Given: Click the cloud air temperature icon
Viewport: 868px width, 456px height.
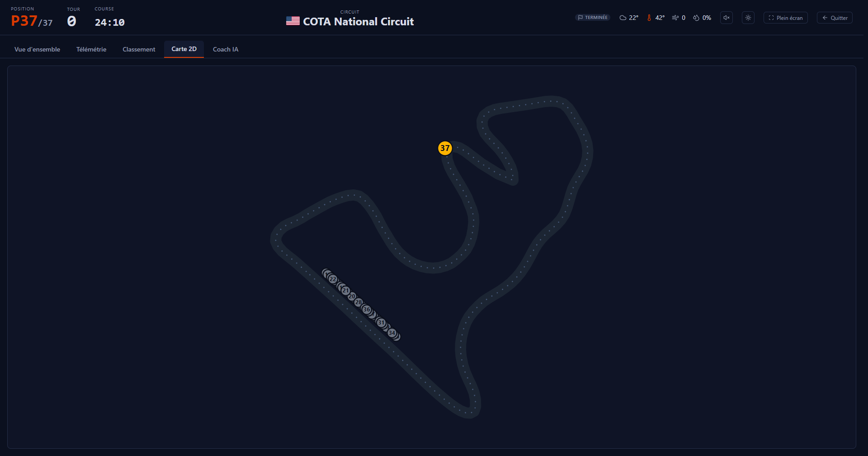Looking at the screenshot, I should 623,18.
